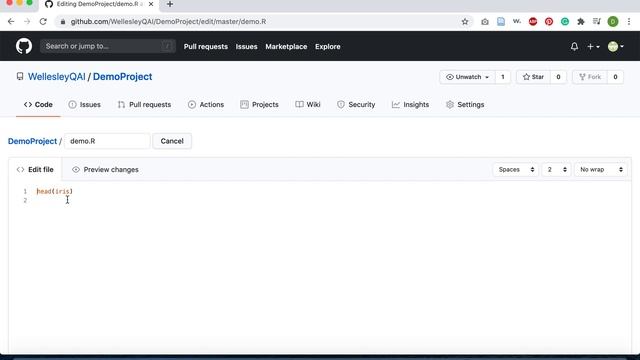Open the Pinterest extension icon
Viewport: 640px width, 360px height.
(549, 22)
